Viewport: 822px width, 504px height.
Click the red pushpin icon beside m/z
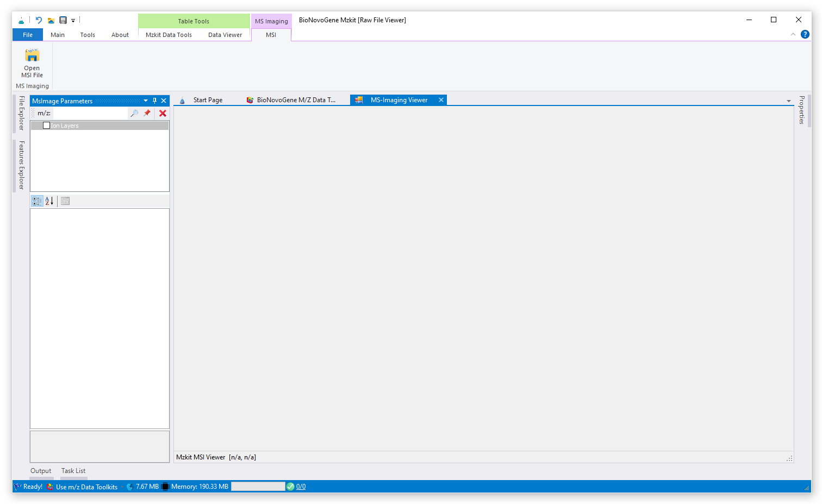click(x=147, y=113)
